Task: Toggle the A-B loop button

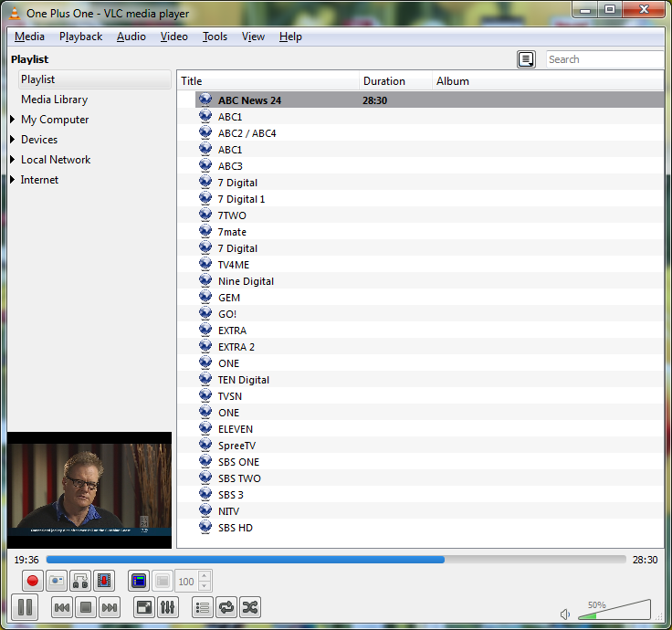Action: point(80,581)
